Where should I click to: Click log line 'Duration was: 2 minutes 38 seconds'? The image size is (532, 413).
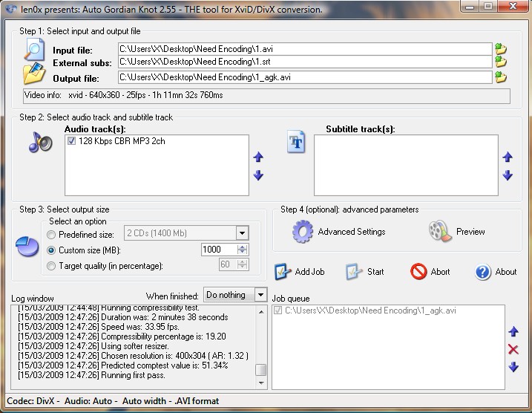tap(123, 317)
